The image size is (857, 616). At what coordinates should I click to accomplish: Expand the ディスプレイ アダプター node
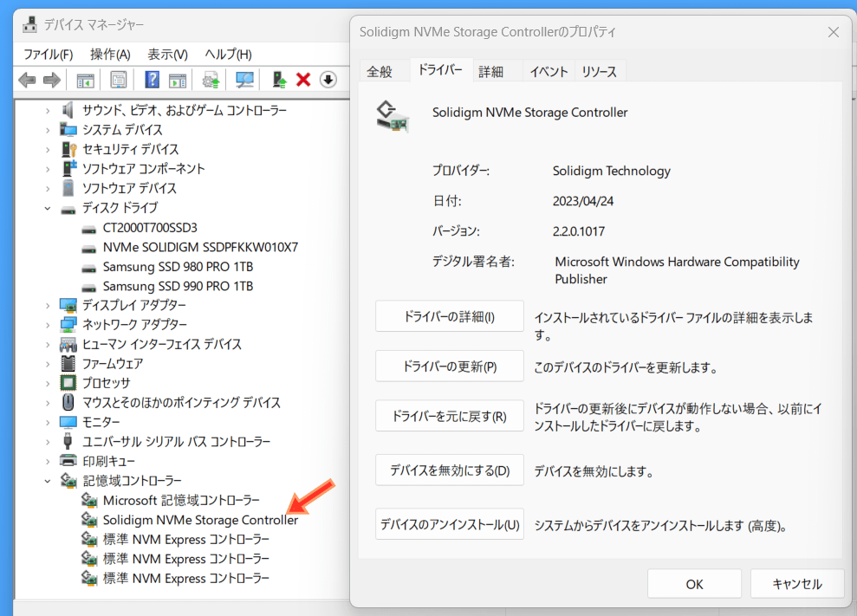coord(49,306)
